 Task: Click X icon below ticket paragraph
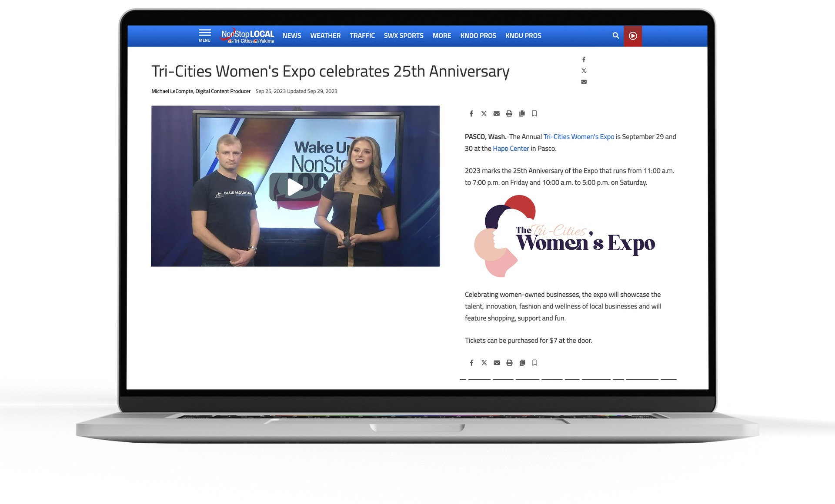484,362
